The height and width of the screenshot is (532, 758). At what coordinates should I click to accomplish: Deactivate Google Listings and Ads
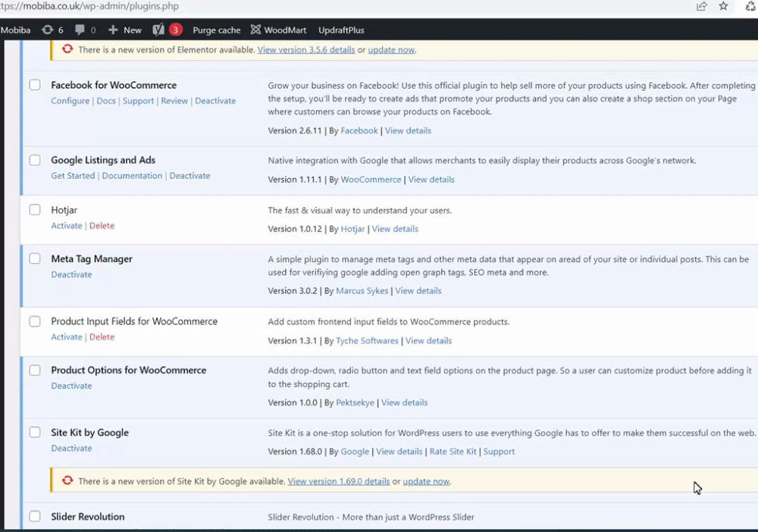point(189,175)
